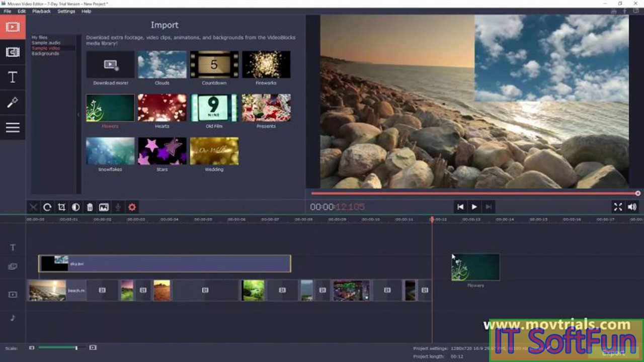Click the timecode 00:00:12.105 display
Screen dimensions: 644x362
pyautogui.click(x=338, y=207)
